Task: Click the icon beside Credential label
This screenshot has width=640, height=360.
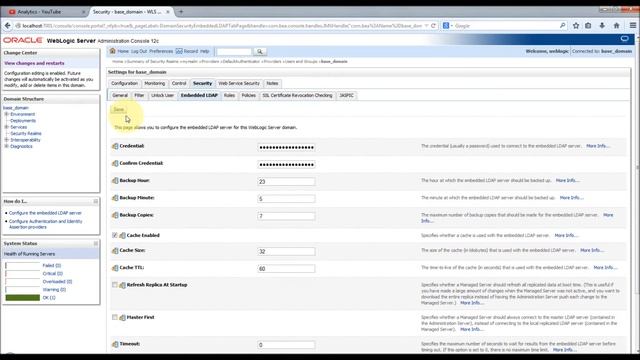Action: 115,146
